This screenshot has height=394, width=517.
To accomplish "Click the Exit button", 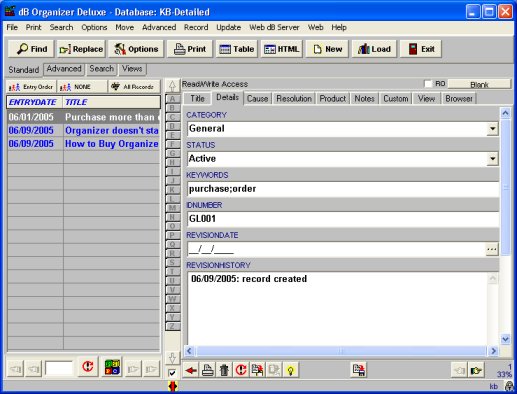I will pos(421,49).
